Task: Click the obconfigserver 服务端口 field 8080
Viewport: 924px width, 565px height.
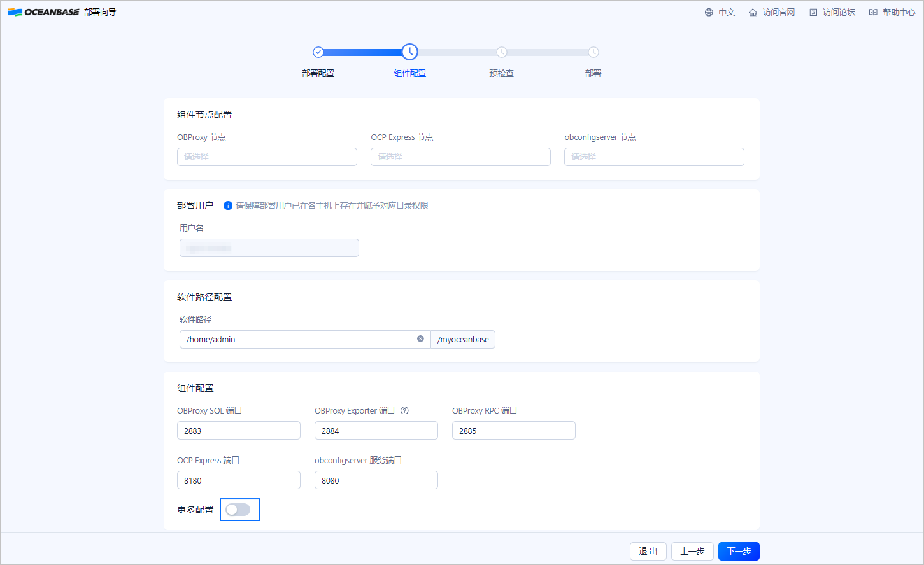Action: coord(376,480)
